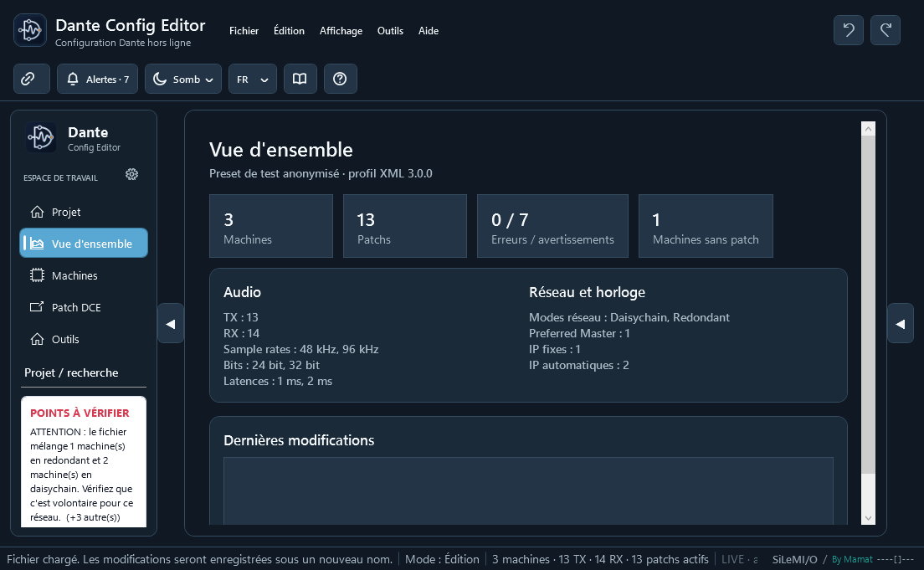This screenshot has height=570, width=924.
Task: Click the Sample rates 48 kHz, 96 kHz line
Action: (x=301, y=349)
